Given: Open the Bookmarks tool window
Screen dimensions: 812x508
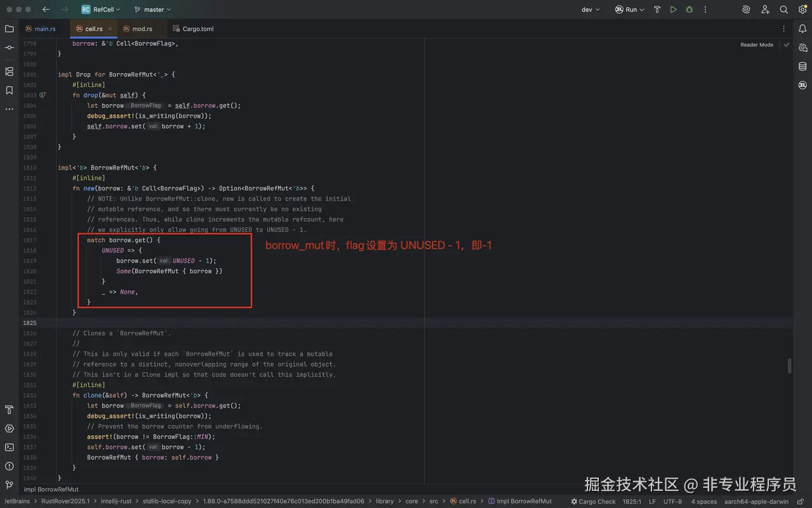Looking at the screenshot, I should pyautogui.click(x=9, y=90).
